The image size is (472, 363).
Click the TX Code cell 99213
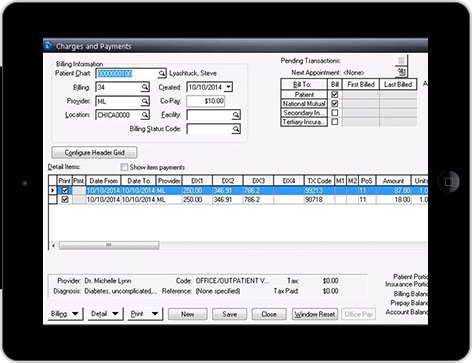pos(319,190)
